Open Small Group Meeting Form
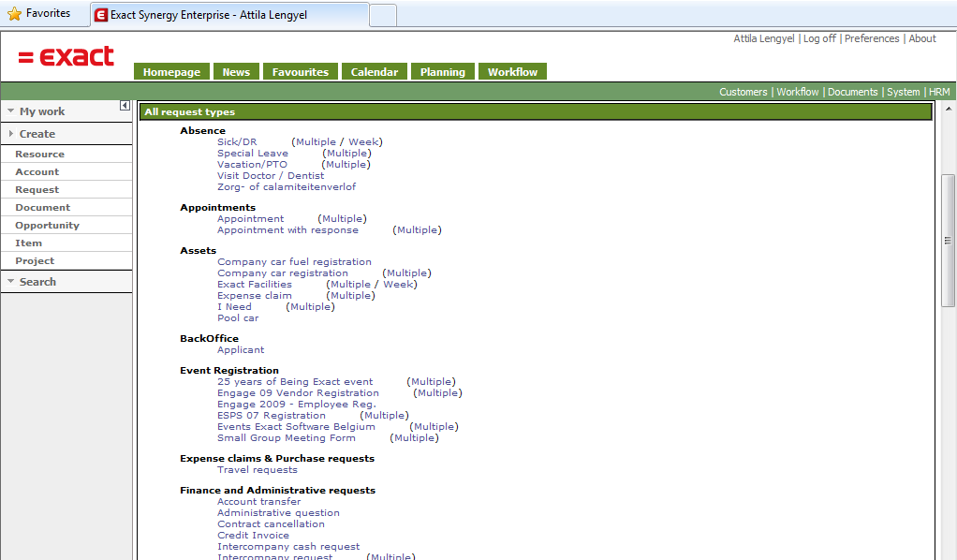The width and height of the screenshot is (957, 560). pyautogui.click(x=287, y=438)
